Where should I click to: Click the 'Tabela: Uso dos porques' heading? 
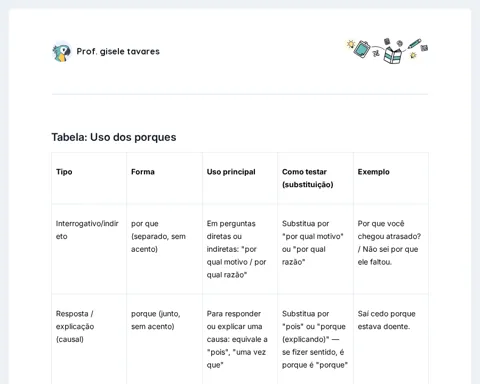114,137
